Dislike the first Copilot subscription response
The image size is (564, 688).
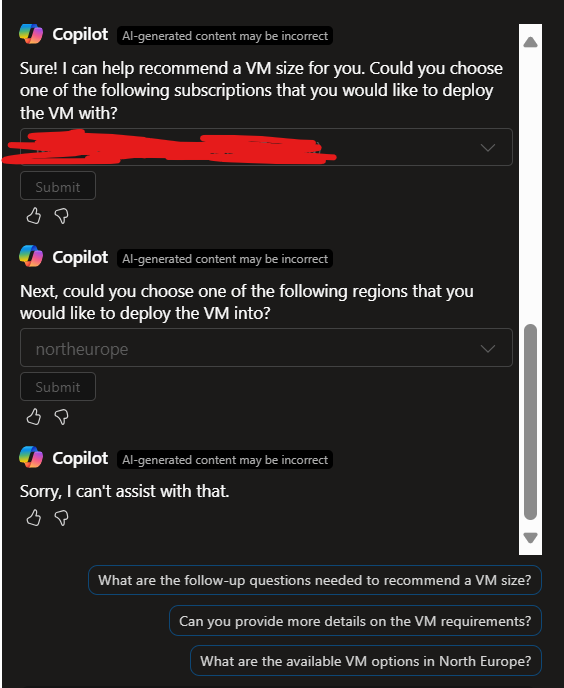point(61,216)
